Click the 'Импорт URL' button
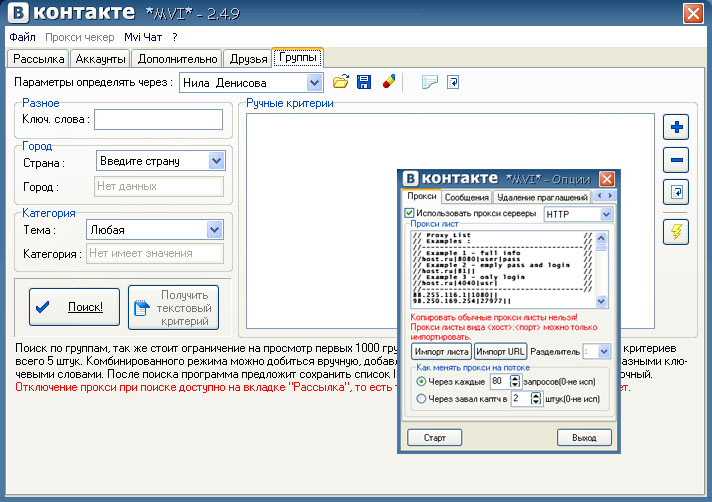Viewport: 712px width, 502px height. [500, 351]
